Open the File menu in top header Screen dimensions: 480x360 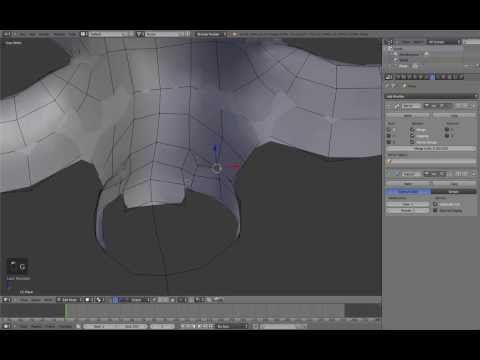22,34
